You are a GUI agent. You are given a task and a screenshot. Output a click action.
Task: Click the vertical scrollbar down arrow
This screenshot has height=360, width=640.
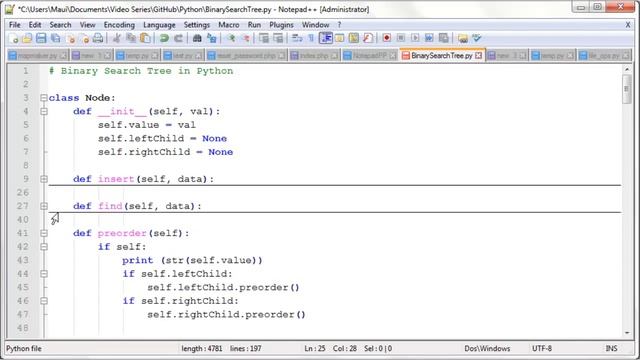(627, 333)
